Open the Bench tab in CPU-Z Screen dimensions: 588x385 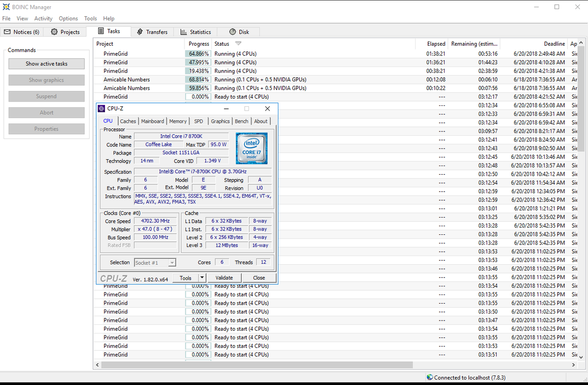pos(242,121)
